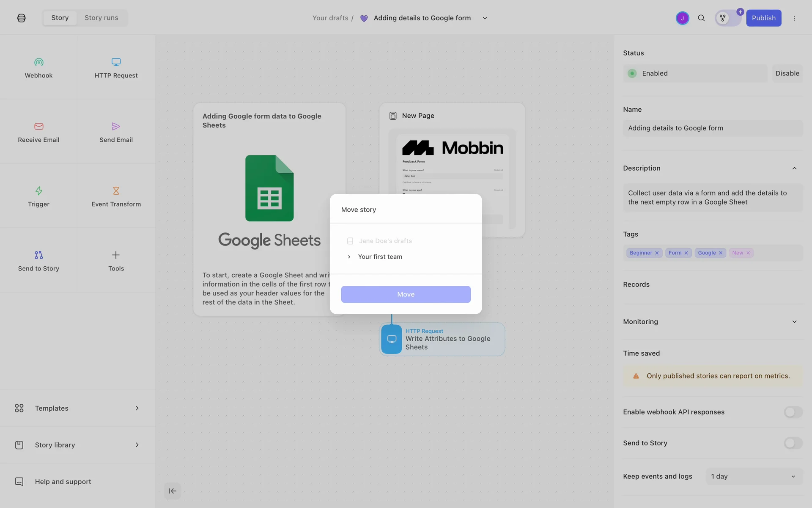Select the HTTP Request action icon
Viewport: 812px width, 508px height.
[116, 62]
